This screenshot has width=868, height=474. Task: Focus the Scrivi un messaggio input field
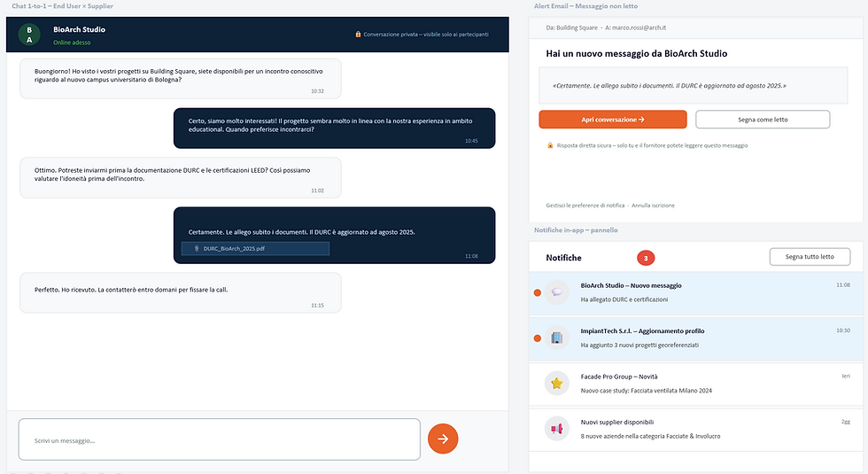220,439
